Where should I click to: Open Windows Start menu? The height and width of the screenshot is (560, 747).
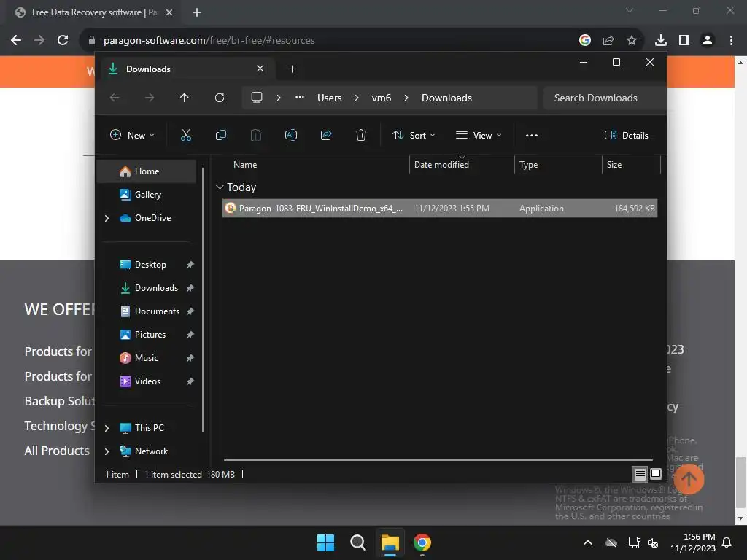[326, 542]
